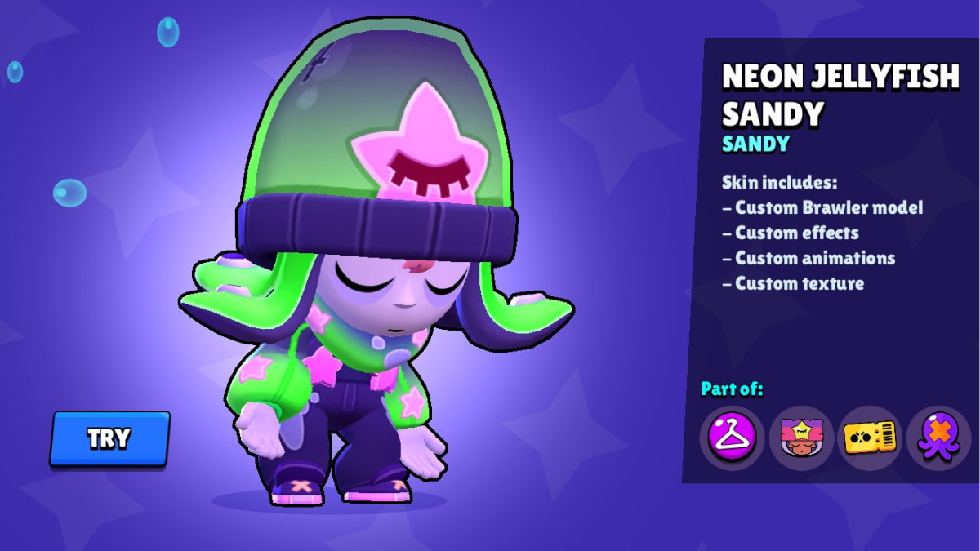This screenshot has height=551, width=980.
Task: Select the purple jellyfish set icon
Action: point(938,438)
